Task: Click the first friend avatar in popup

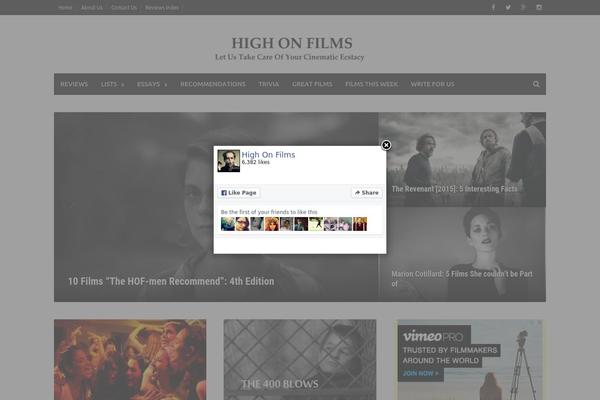Action: [227, 224]
